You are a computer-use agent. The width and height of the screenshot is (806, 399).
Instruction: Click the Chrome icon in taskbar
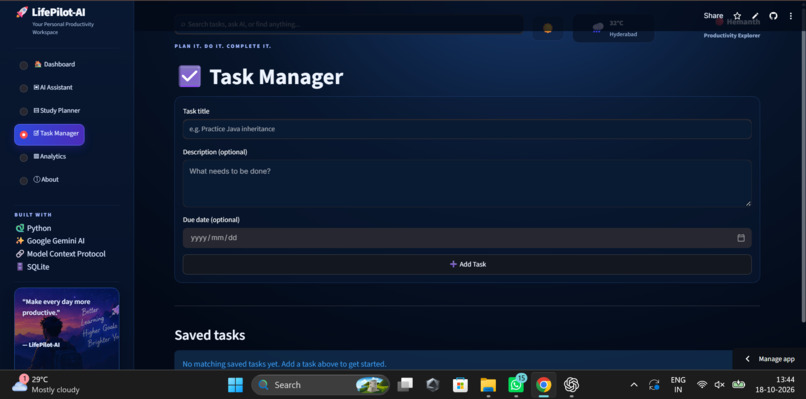[543, 385]
